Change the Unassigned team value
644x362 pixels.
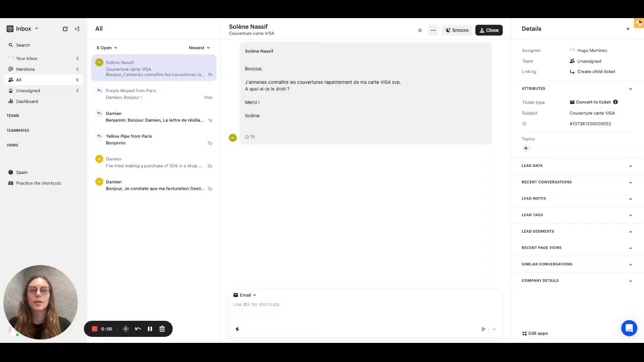[585, 61]
